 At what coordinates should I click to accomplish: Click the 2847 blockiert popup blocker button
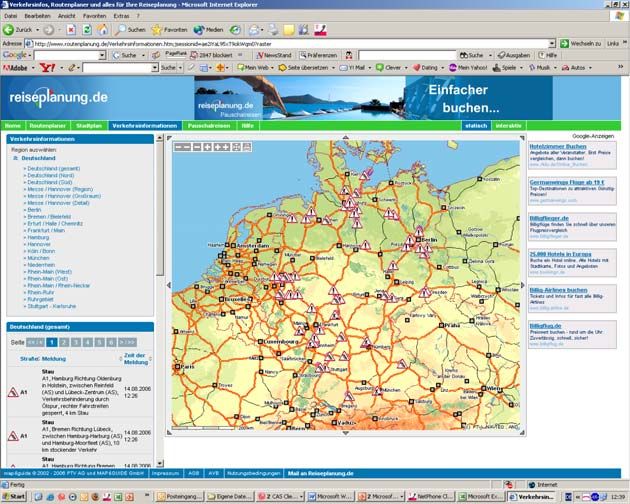pyautogui.click(x=212, y=55)
